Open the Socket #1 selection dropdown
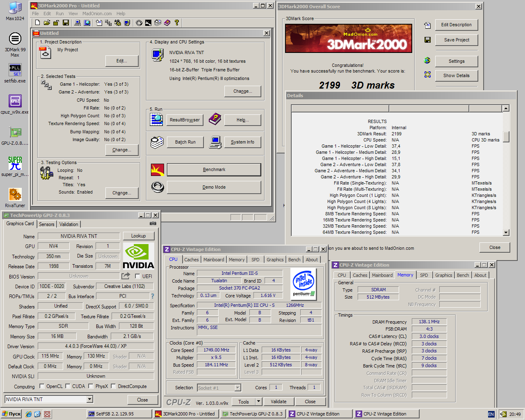 (237, 388)
